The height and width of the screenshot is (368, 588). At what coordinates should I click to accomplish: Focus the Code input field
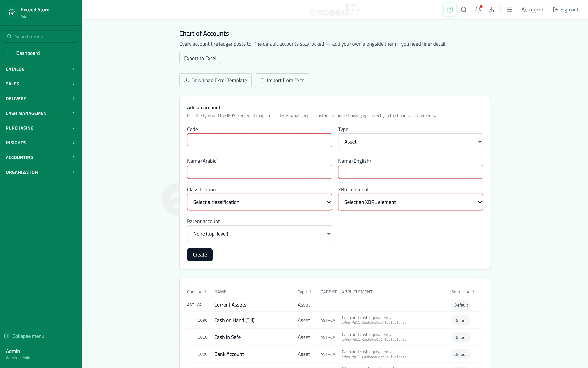[259, 140]
